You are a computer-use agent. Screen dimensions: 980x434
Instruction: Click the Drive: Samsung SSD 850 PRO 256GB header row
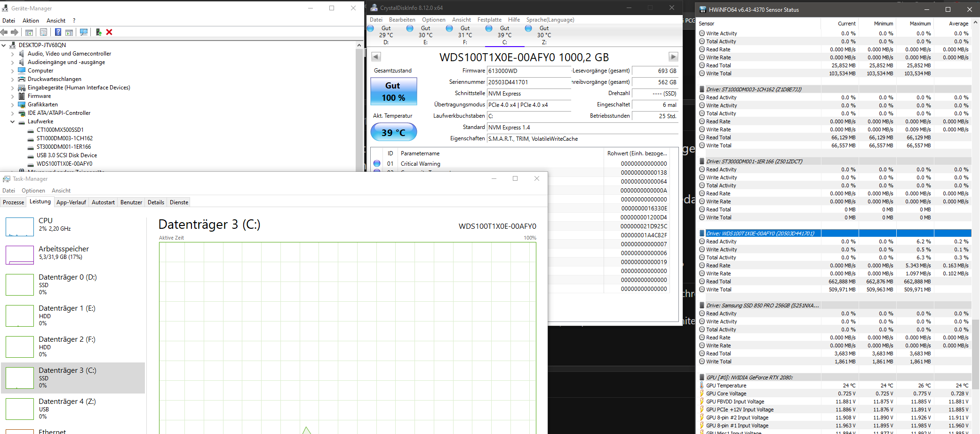tap(835, 305)
